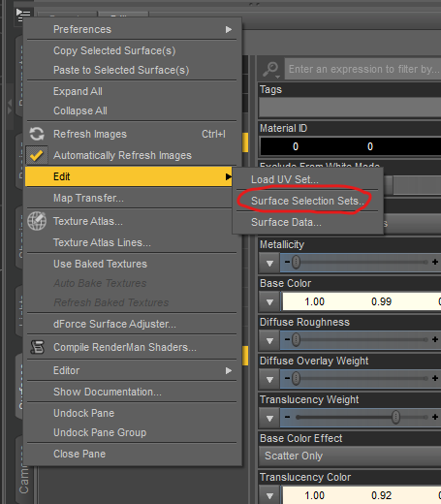Click the Diffuse Roughness slider handle
This screenshot has width=441, height=504.
point(296,339)
